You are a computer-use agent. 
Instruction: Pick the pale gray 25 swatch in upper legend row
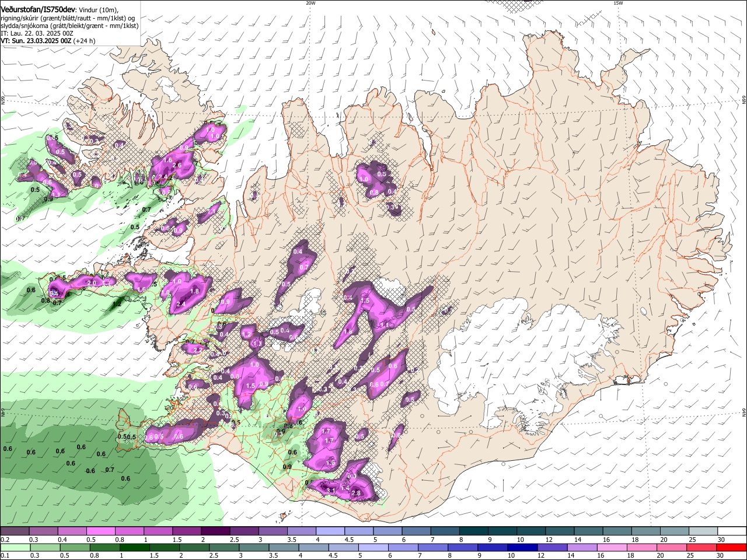pyautogui.click(x=703, y=531)
